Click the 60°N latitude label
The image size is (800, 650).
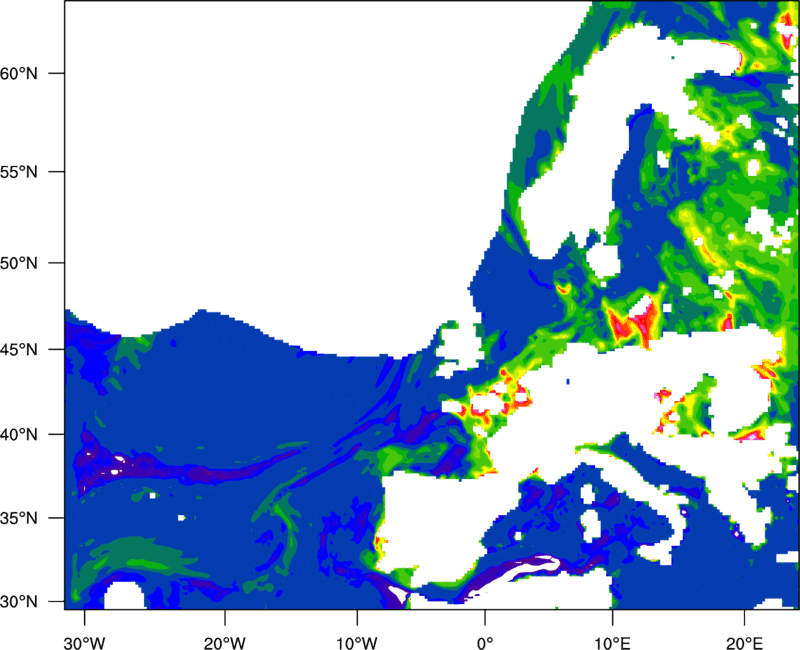pos(19,73)
